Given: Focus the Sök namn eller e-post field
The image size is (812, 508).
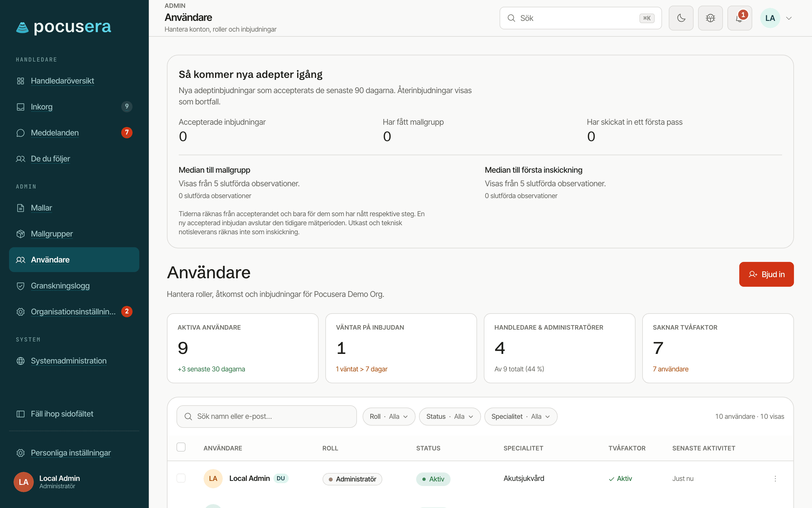Looking at the screenshot, I should tap(266, 416).
